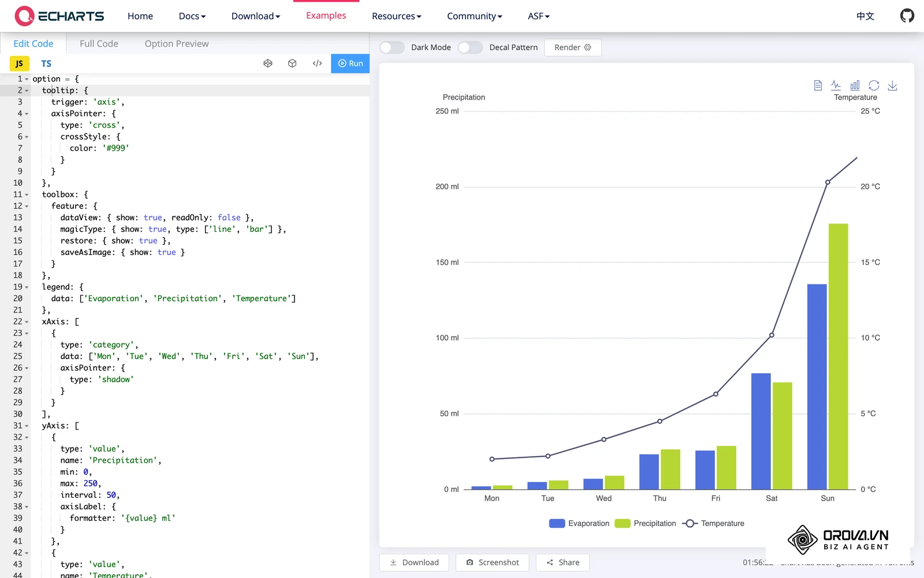
Task: Select the Saturday point on Temperature line
Action: (x=772, y=335)
